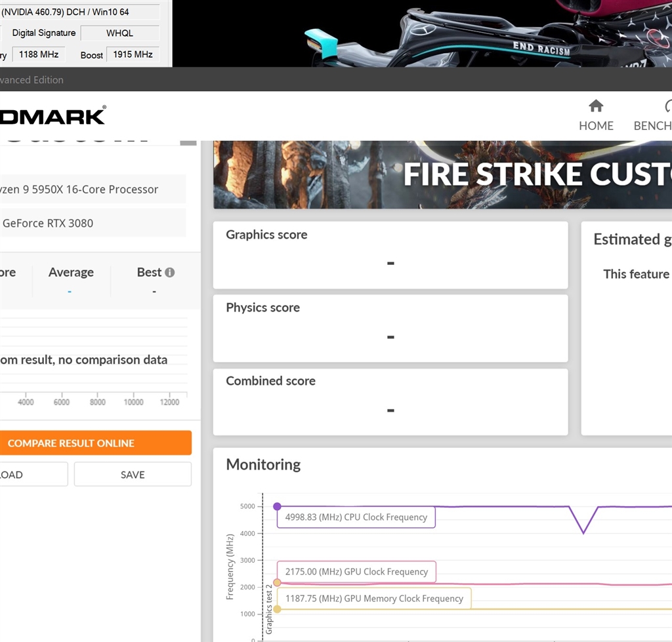Click the Boost 1915 MHz field in GPU-Z
Viewport: 672px width, 642px height.
click(133, 54)
